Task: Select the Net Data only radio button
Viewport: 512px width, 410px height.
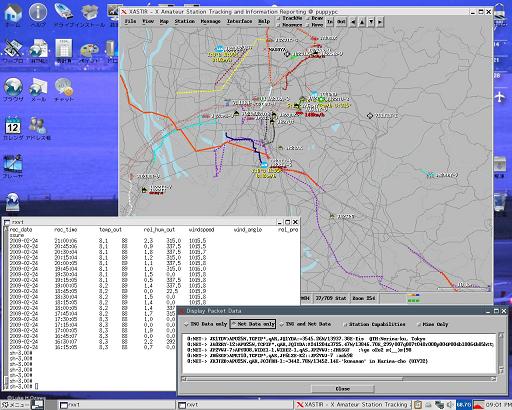Action: coord(253,324)
